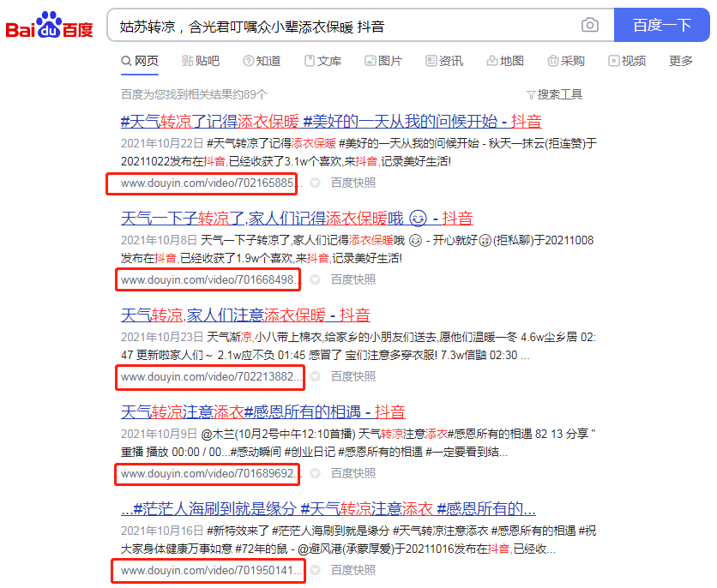Click URL www.douyin.com/video/701950141
Image resolution: width=717 pixels, height=588 pixels.
click(211, 571)
